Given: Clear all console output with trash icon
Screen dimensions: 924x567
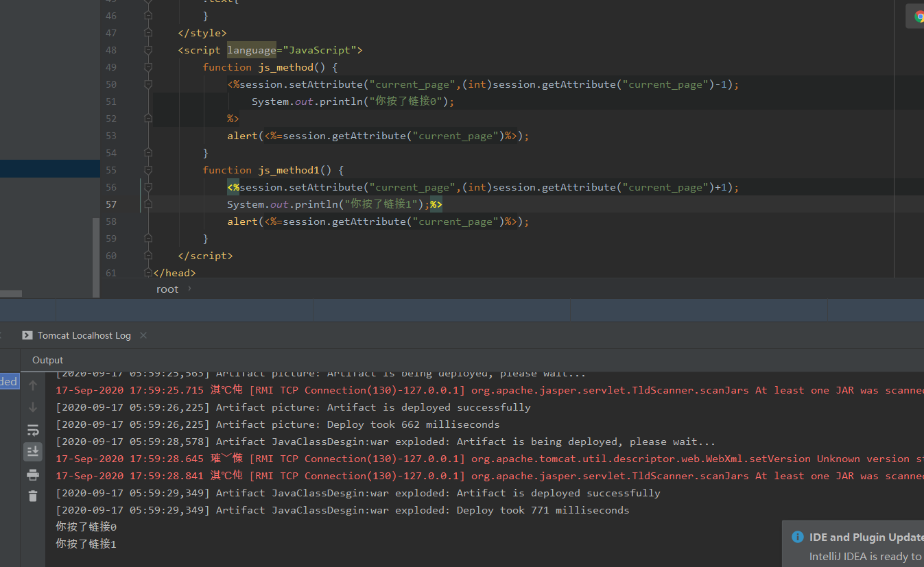Looking at the screenshot, I should 33,496.
